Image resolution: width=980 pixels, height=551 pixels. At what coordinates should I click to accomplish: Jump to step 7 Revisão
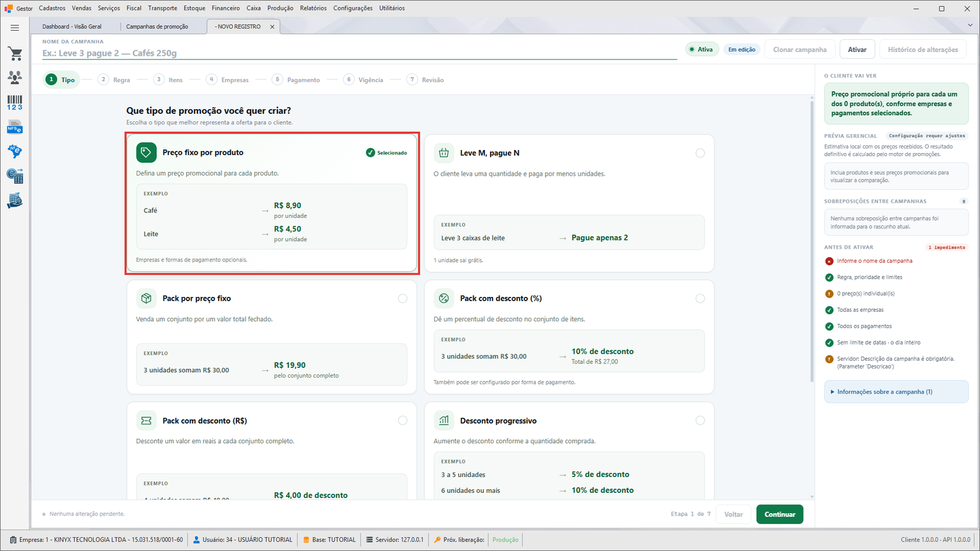(426, 80)
